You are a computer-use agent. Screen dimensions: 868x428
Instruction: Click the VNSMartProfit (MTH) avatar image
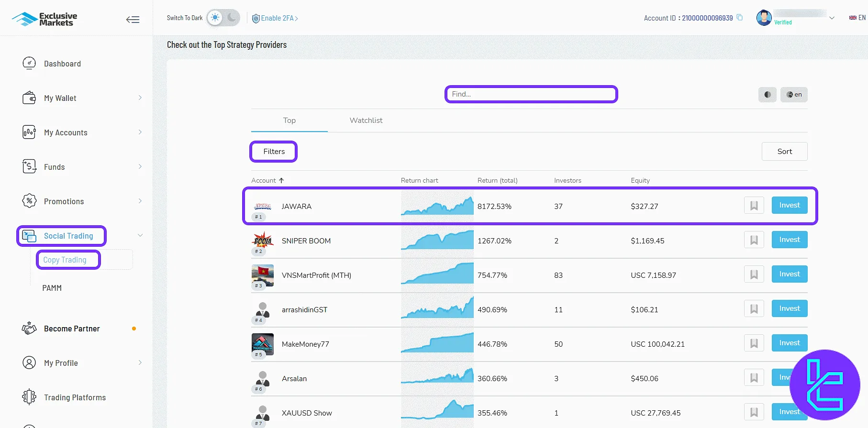[263, 275]
